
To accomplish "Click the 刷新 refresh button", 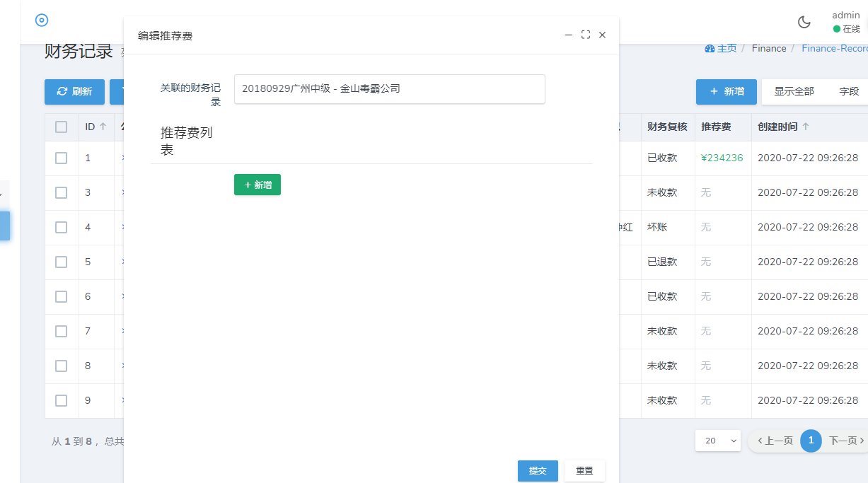I will (x=74, y=92).
